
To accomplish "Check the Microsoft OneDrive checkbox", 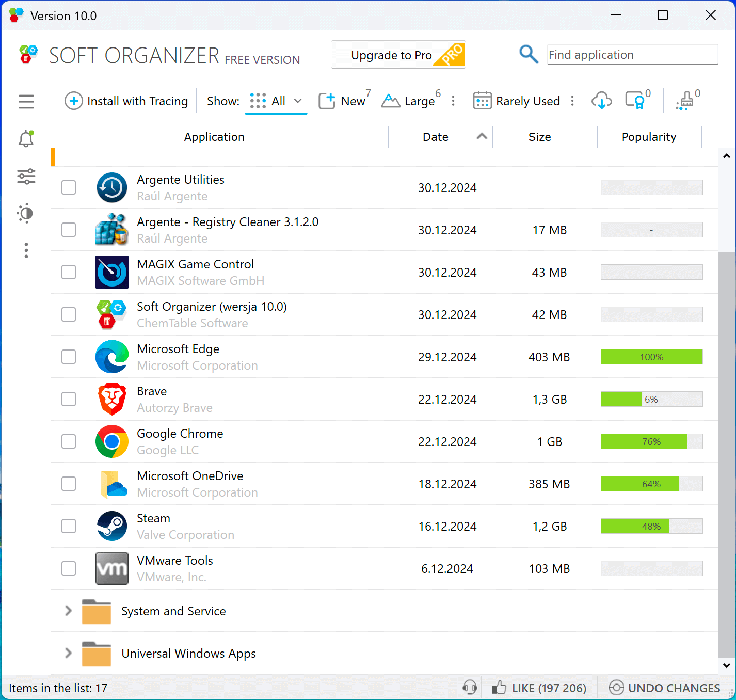I will point(69,484).
